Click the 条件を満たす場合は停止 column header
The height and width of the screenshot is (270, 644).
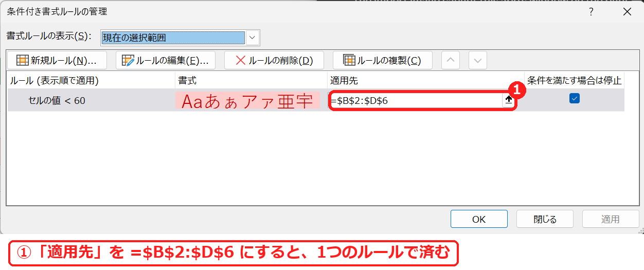(574, 80)
